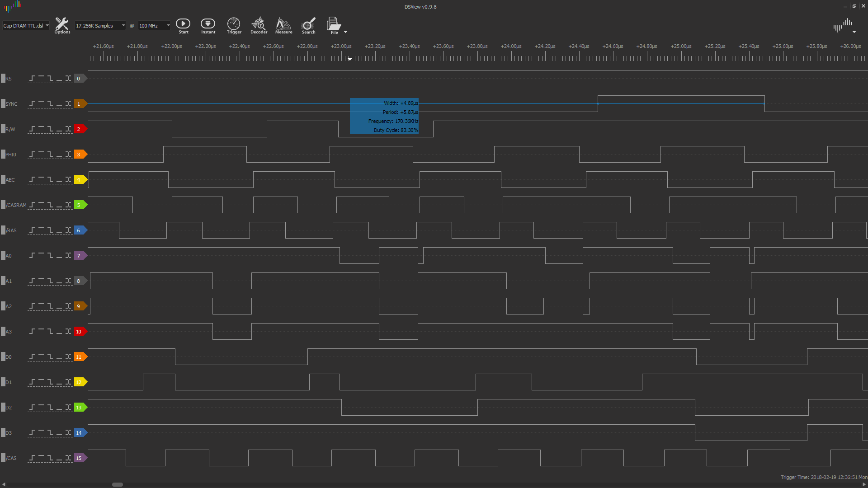Toggle either-edge trigger on PHI0 channel

pos(68,155)
